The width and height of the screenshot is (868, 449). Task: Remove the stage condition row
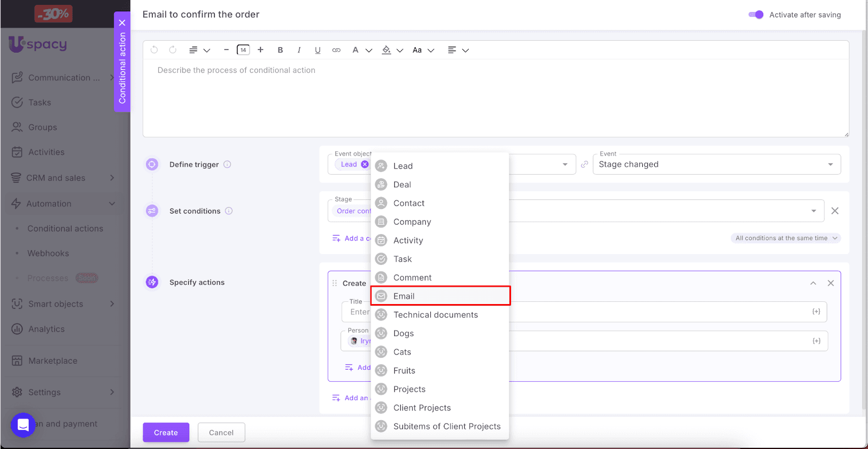coord(835,211)
